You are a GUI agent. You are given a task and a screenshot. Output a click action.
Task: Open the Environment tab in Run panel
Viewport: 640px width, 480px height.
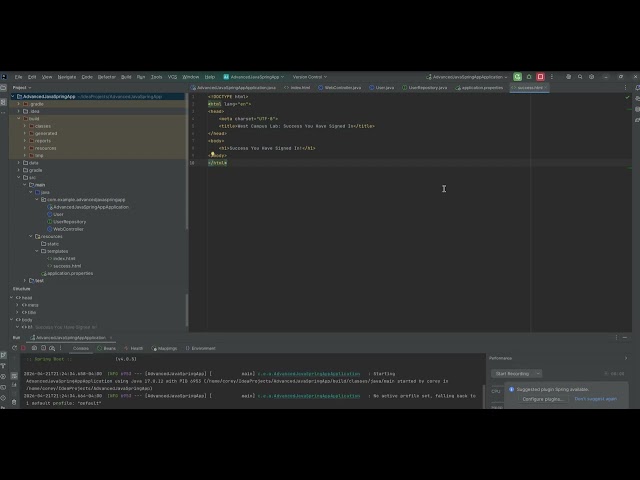click(200, 348)
